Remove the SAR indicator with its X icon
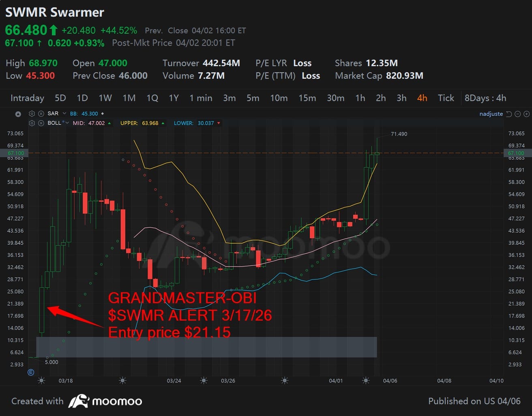This screenshot has width=532, height=416. coord(41,114)
